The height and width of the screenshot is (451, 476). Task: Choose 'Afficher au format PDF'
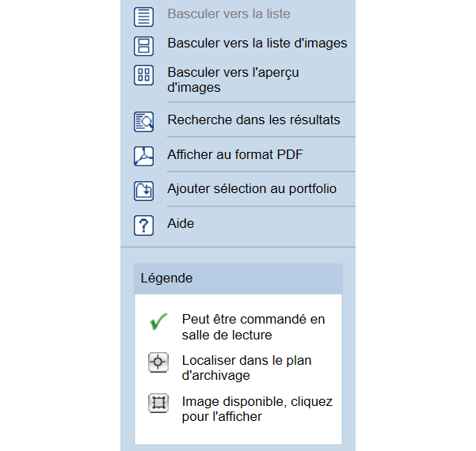click(235, 154)
